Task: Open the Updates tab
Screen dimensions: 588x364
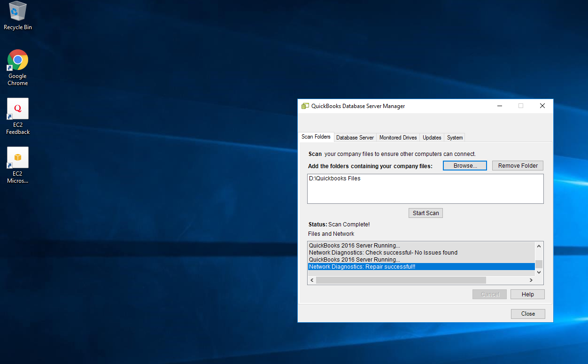Action: click(432, 138)
